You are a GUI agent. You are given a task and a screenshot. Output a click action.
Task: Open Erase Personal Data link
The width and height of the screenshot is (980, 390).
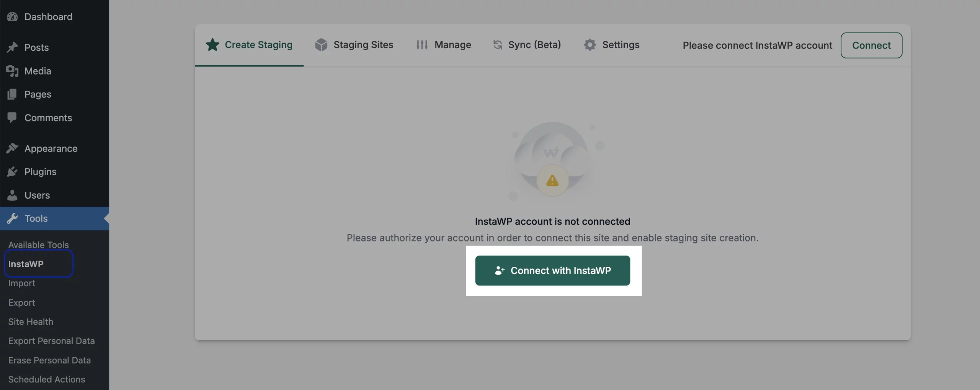pos(49,360)
